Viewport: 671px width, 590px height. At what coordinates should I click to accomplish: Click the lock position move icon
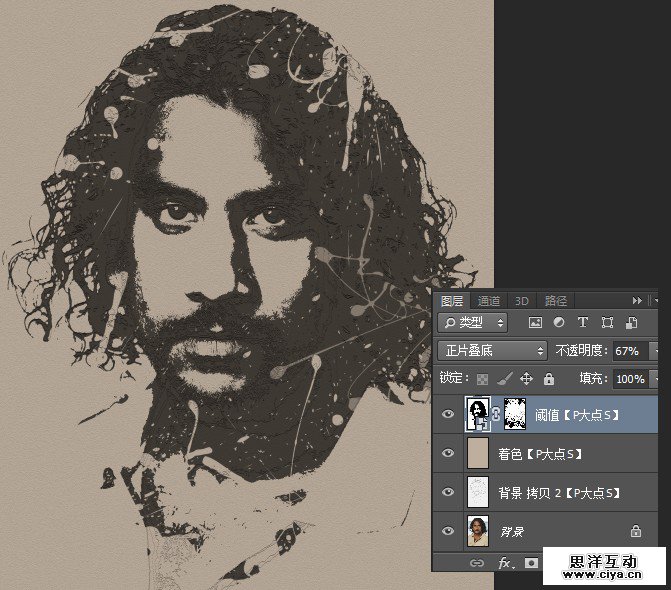click(x=527, y=379)
